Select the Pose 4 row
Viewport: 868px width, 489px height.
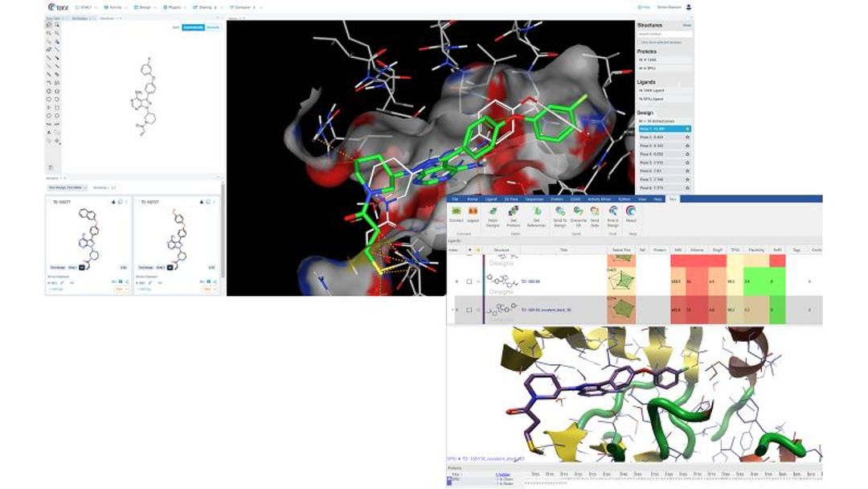click(665, 154)
